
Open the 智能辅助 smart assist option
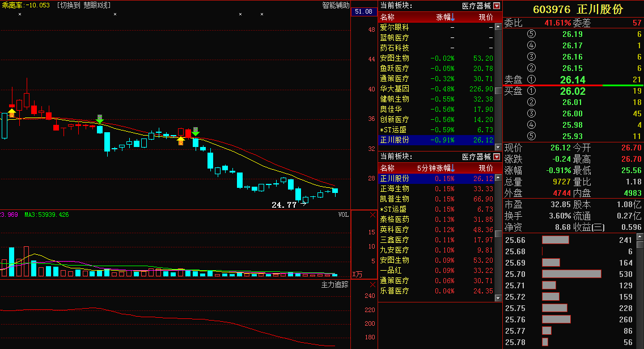coord(336,5)
